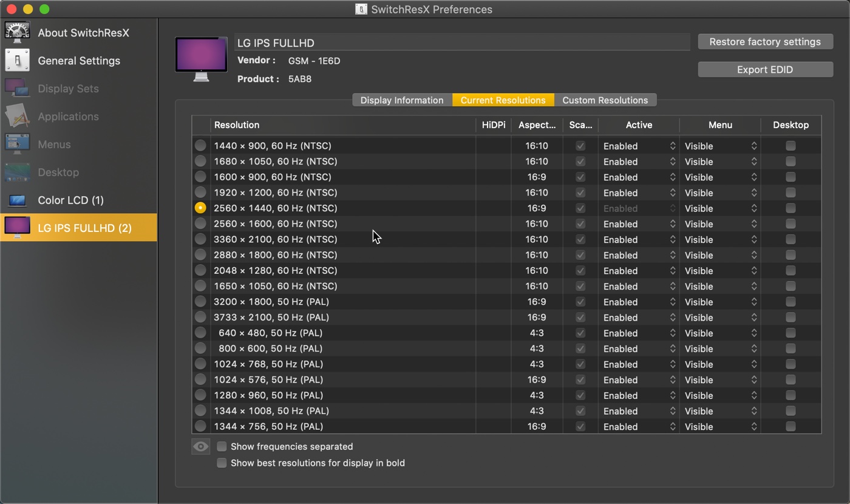Open Menu dropdown for 2560 × 1440

[721, 208]
